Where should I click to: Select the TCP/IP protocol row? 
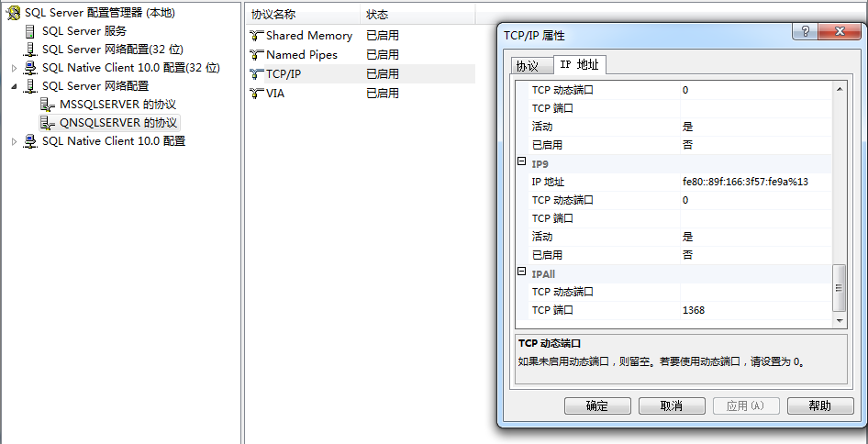[361, 74]
